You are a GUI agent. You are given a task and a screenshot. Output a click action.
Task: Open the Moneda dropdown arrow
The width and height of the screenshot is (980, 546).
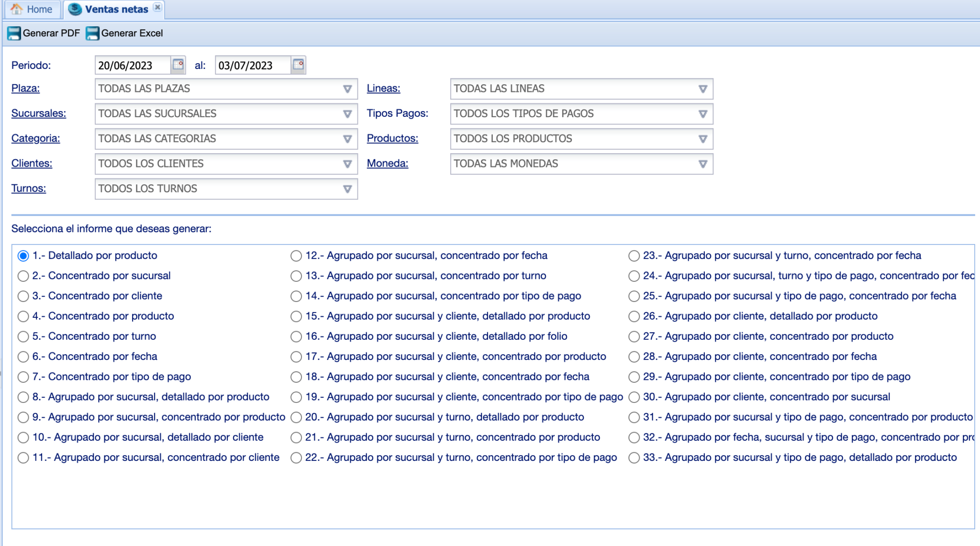(702, 164)
